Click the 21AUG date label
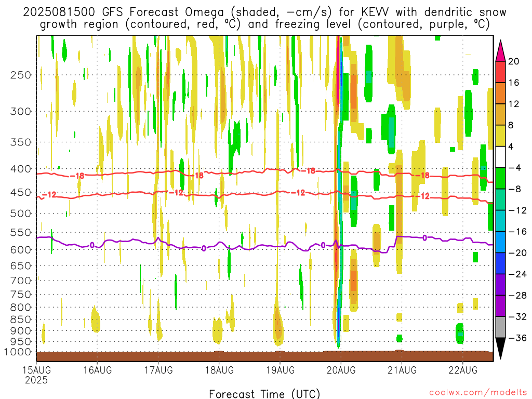Screen dimensions: 532x399 402,370
